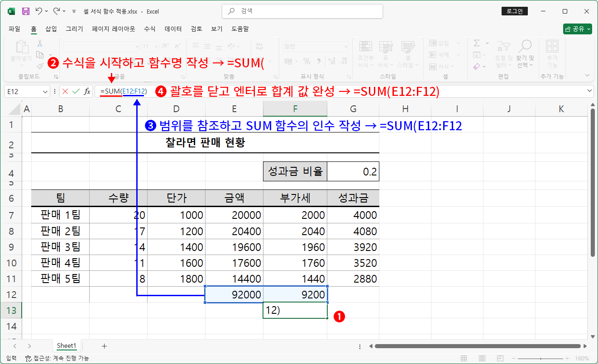The height and width of the screenshot is (364, 598).
Task: Click the Redo arrow icon
Action: coord(57,11)
